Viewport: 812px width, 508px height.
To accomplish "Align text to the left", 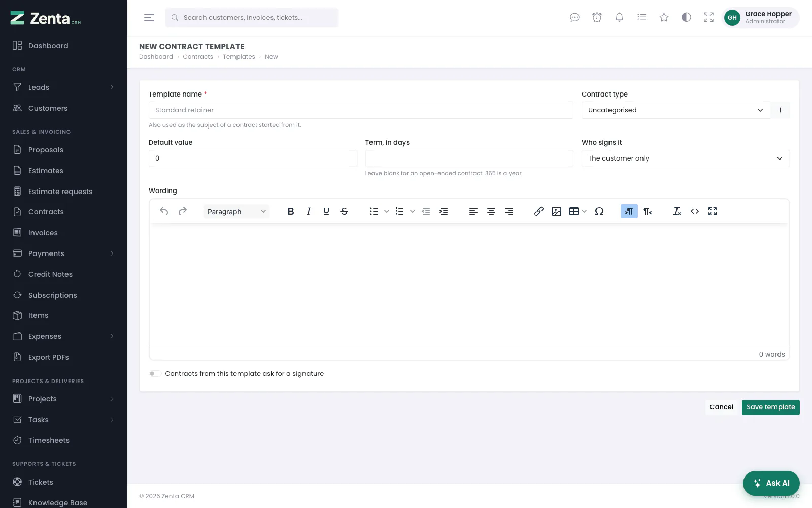I will coord(473,211).
